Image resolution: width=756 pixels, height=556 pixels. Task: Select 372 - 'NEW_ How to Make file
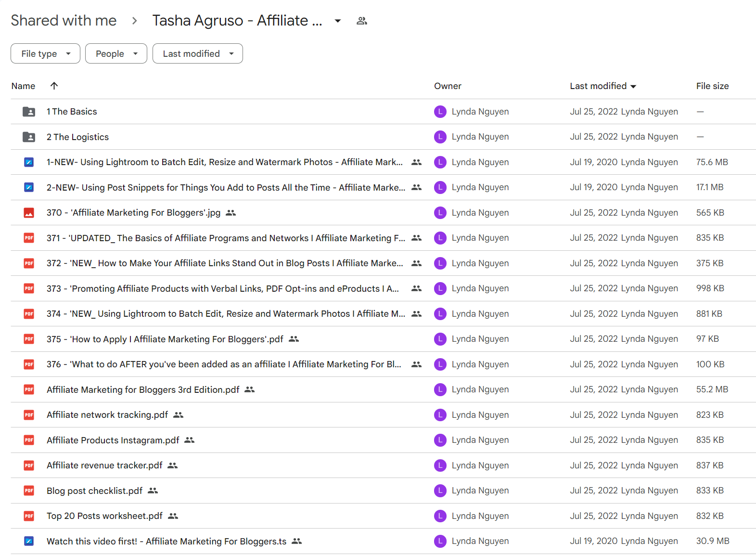coord(225,263)
